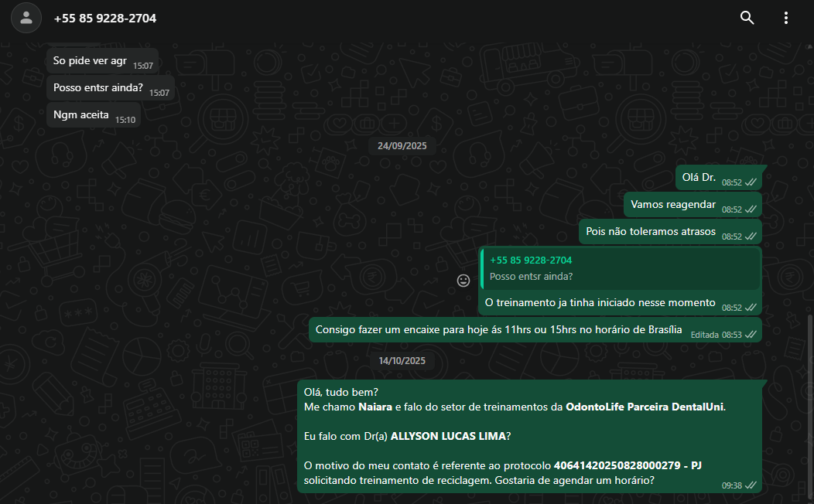Screen dimensions: 814x504
Task: Click the chat vertical scrollbar
Action: (x=811, y=408)
